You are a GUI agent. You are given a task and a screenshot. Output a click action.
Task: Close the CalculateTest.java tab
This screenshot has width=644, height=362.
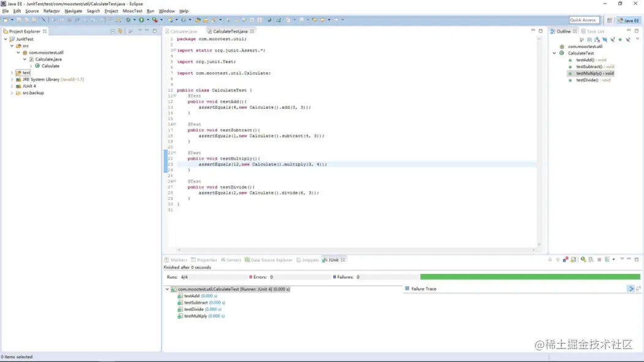click(252, 31)
